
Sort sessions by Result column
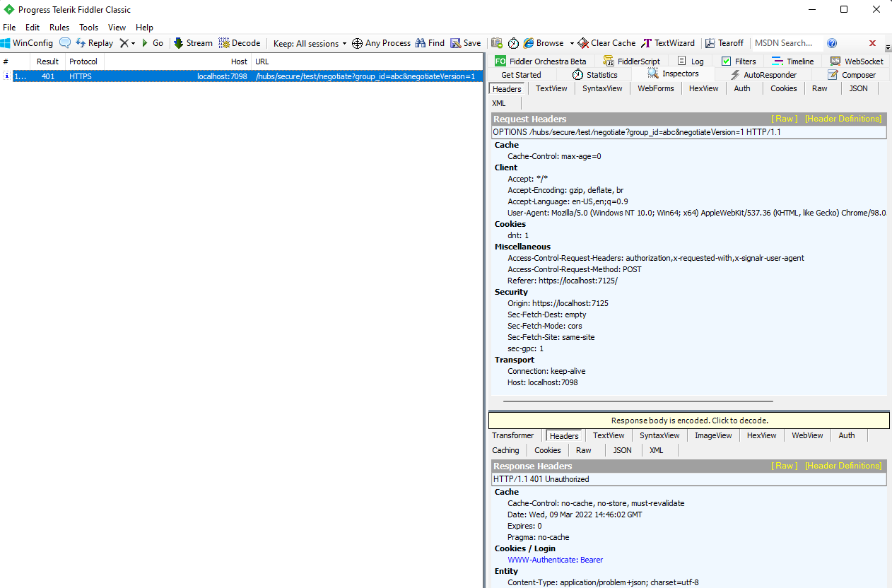(48, 61)
